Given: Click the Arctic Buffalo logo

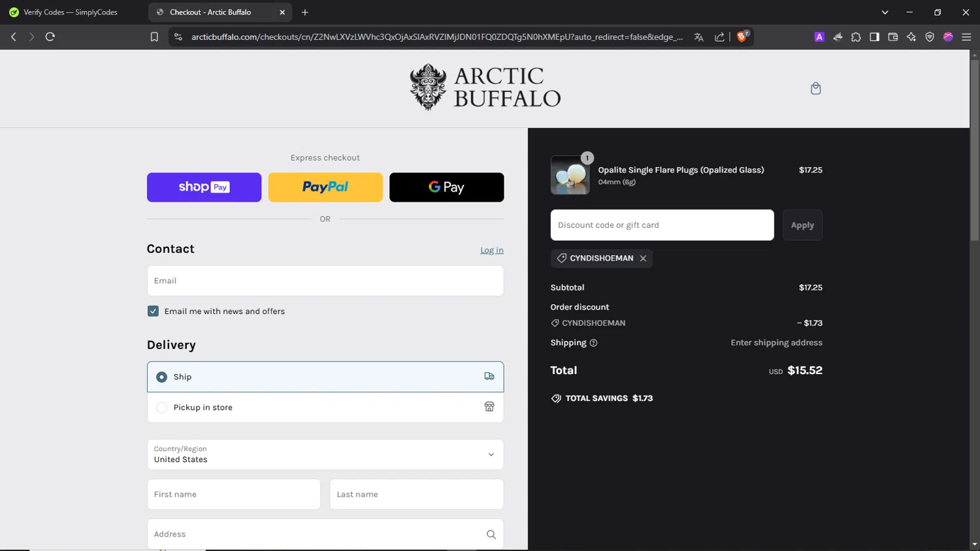Looking at the screenshot, I should tap(485, 87).
